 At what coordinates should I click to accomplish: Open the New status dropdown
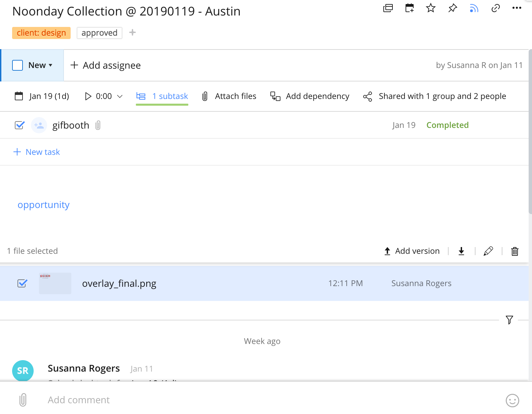click(x=40, y=65)
